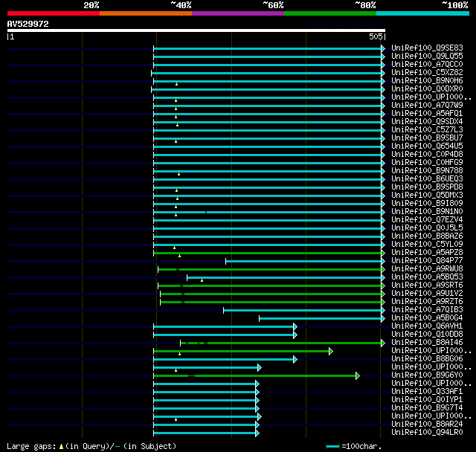Click the cyan alignment bar of UniRef100_Q84P77

(x=303, y=261)
